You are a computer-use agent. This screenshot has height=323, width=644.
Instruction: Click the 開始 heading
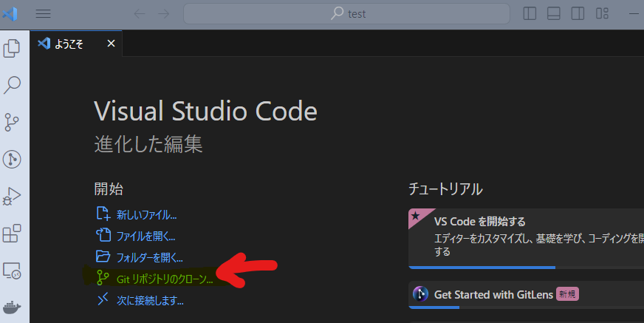point(109,189)
